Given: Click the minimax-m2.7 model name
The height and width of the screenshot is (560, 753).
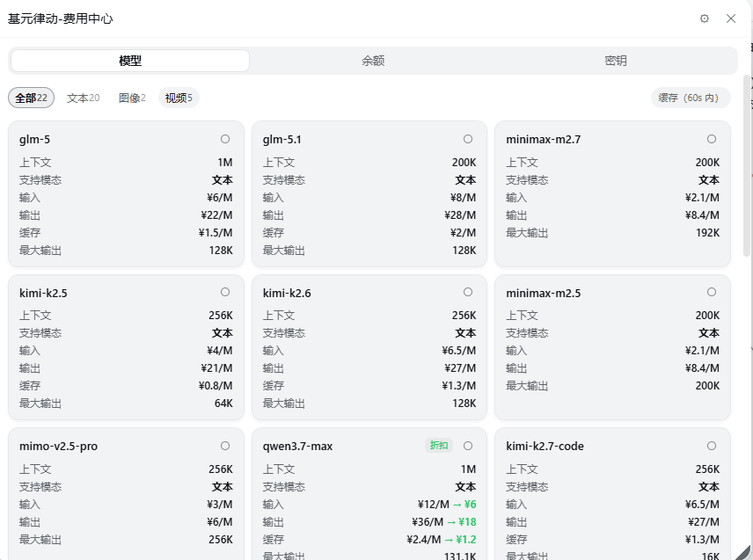Looking at the screenshot, I should (543, 140).
